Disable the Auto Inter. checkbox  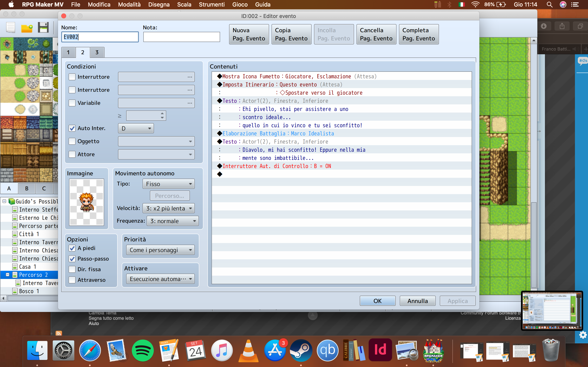(72, 128)
